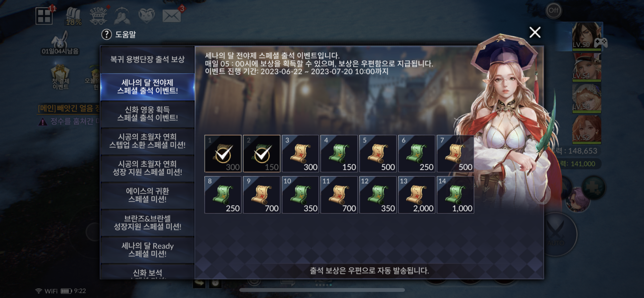Screen dimensions: 644x298
Task: Open the 에이스의 귀환 스페셜 미션 tab
Action: point(148,195)
